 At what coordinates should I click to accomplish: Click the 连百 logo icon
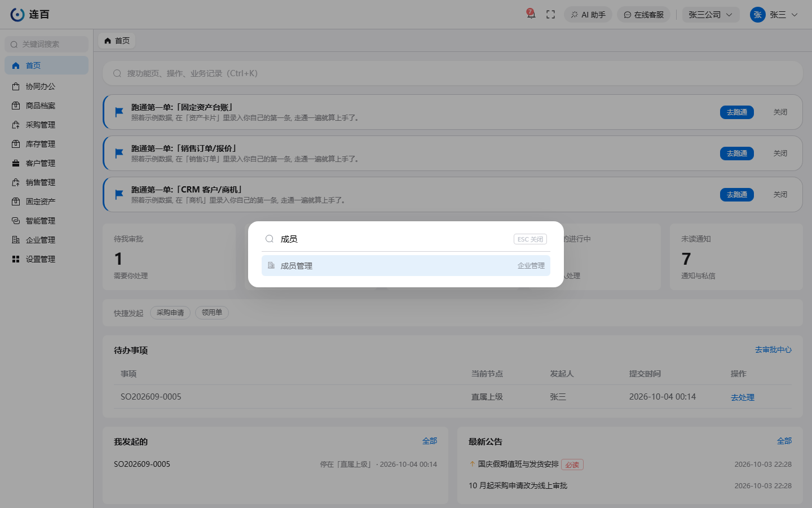(17, 15)
